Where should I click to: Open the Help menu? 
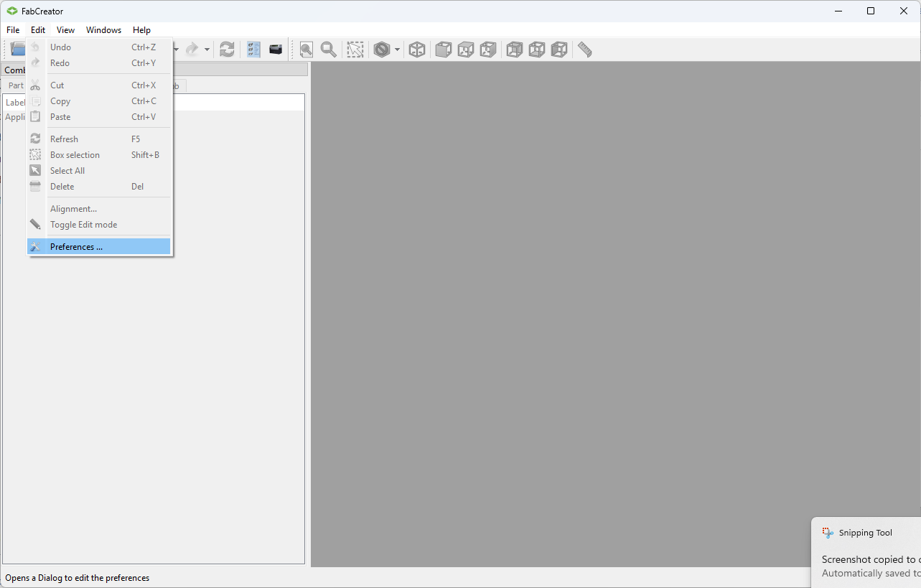point(141,30)
